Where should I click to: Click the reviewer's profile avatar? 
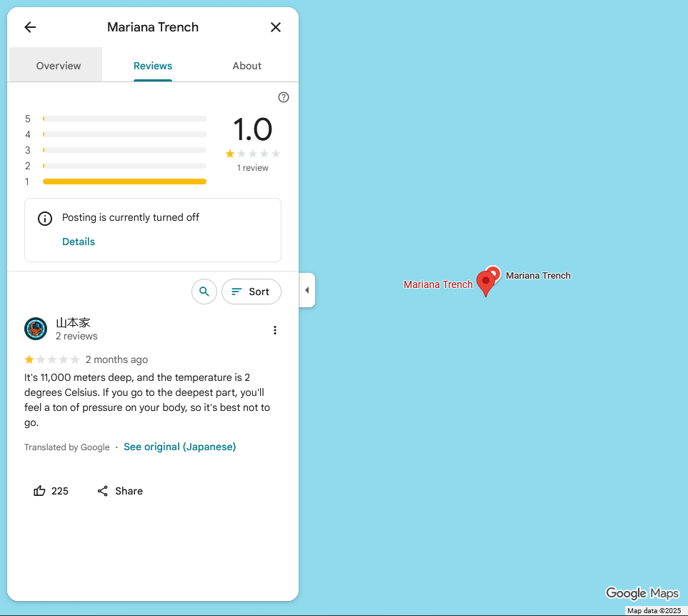pos(36,329)
